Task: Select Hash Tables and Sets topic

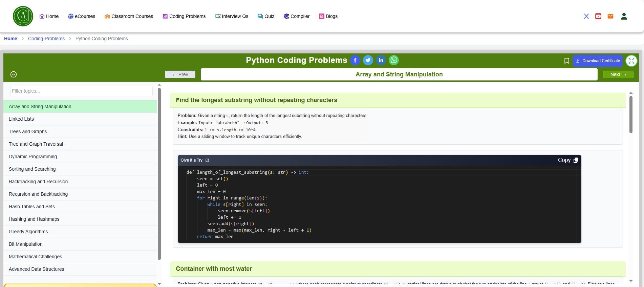Action: pos(80,207)
